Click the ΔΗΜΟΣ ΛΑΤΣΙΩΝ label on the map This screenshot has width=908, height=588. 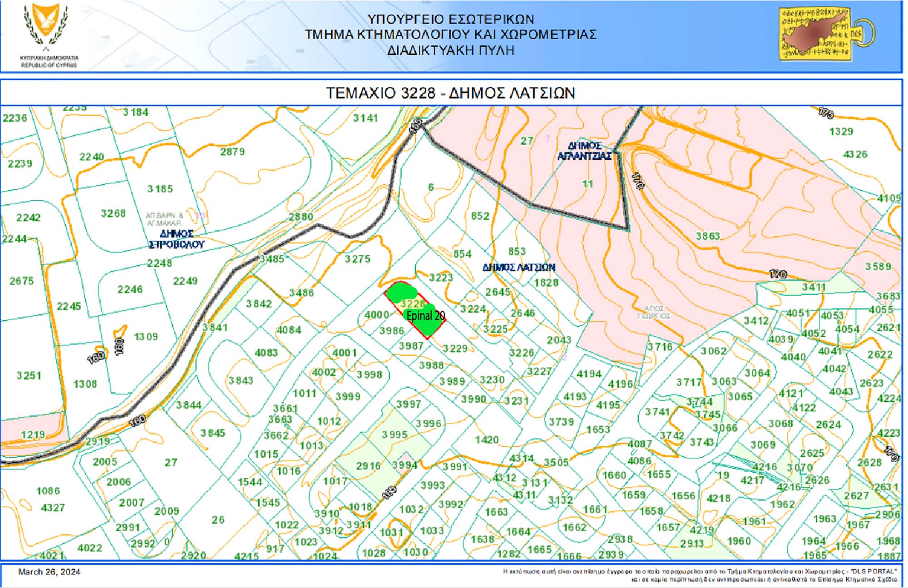518,267
